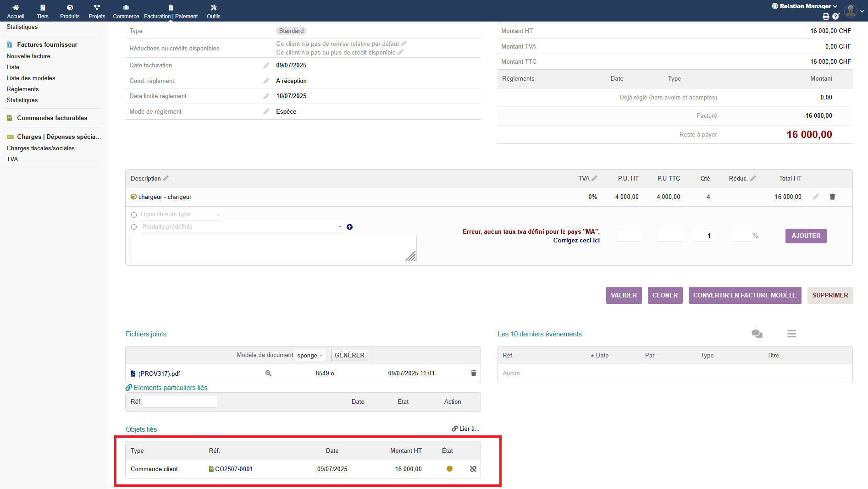Unlink the Commande client CO2507-0001
This screenshot has height=489, width=868.
473,469
